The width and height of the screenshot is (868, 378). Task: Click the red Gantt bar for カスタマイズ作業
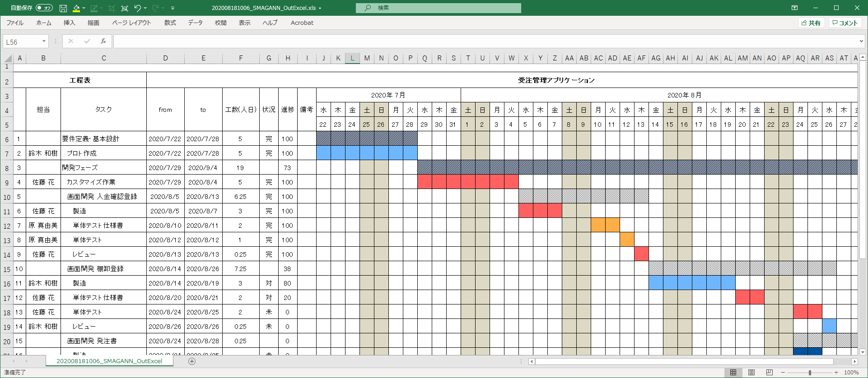468,182
